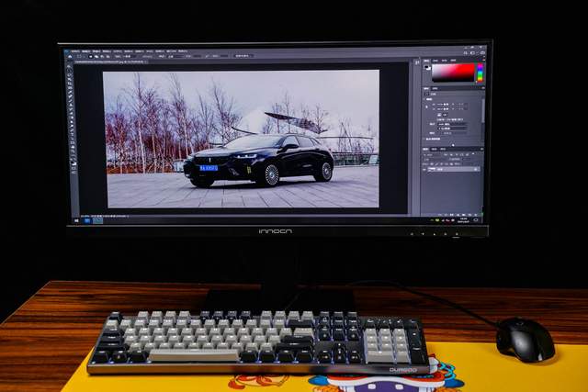588x392 pixels.
Task: Click the Photoshop taskbar icon
Action: (98, 220)
